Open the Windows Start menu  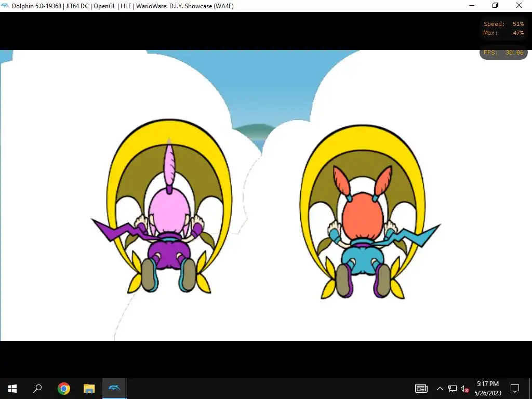point(12,389)
